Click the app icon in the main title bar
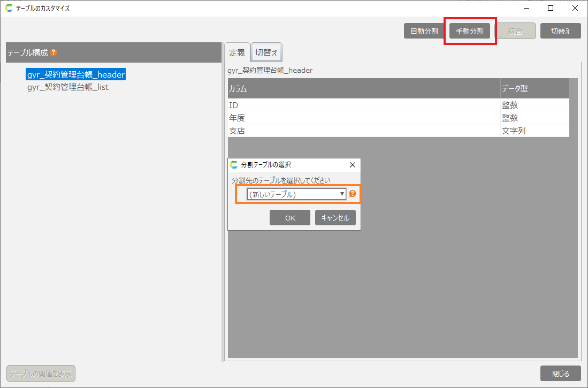The image size is (588, 388). point(9,8)
